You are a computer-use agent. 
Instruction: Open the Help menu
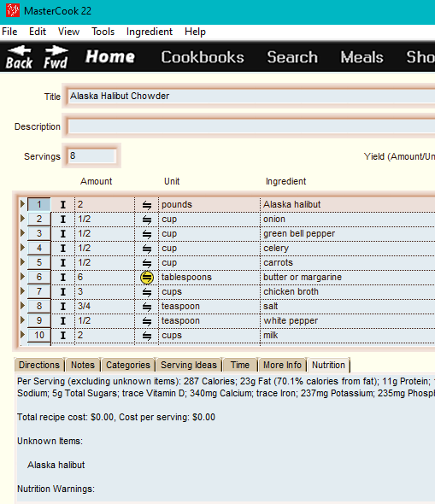[x=195, y=32]
